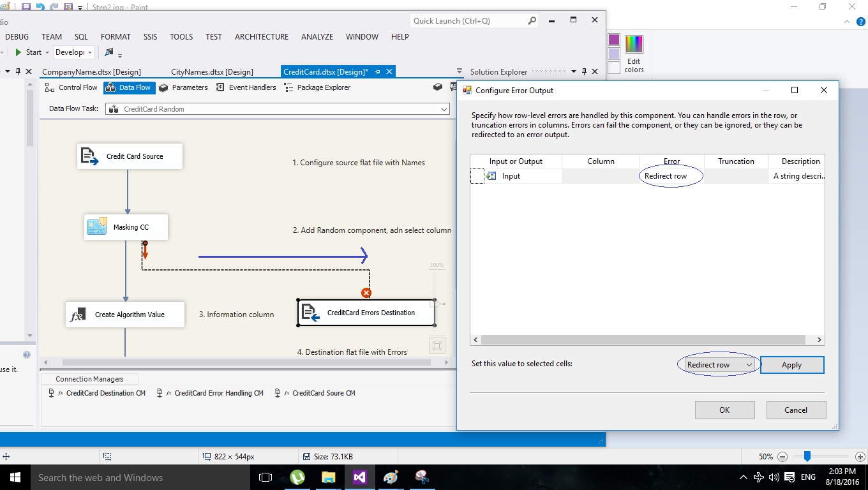
Task: Open the FORMAT menu
Action: 116,36
